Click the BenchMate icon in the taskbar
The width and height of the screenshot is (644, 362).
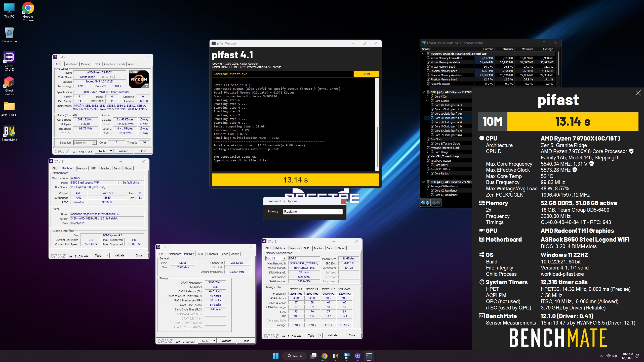tap(336, 356)
